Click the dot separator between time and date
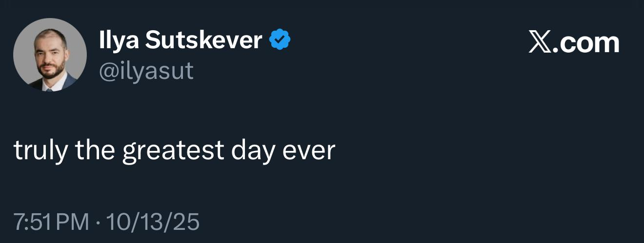 [x=97, y=223]
